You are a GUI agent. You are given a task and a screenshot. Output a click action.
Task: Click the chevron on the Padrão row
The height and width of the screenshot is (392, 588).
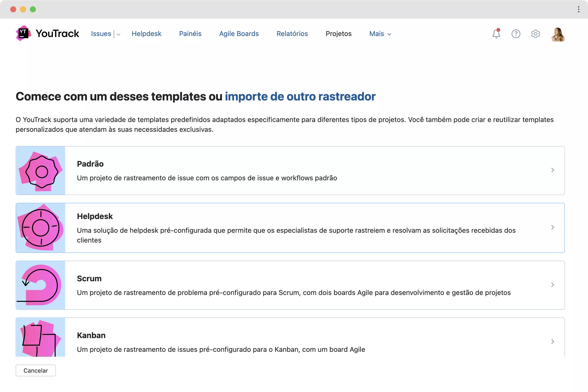click(552, 170)
